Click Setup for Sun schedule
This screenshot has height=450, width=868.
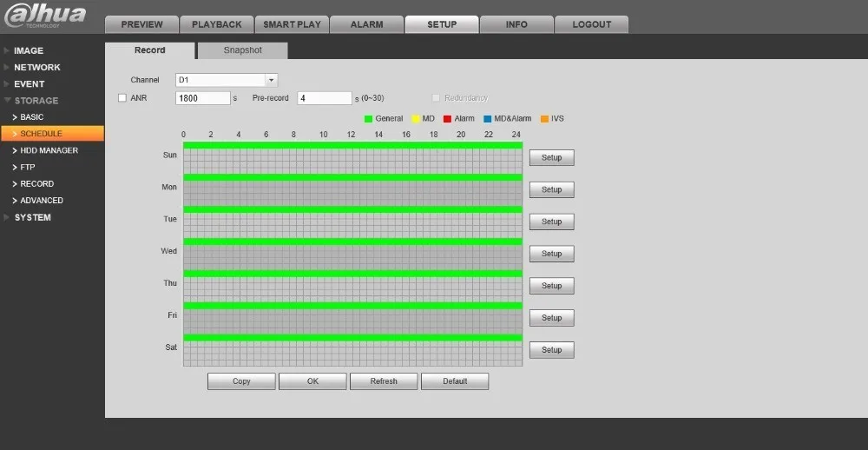point(551,157)
